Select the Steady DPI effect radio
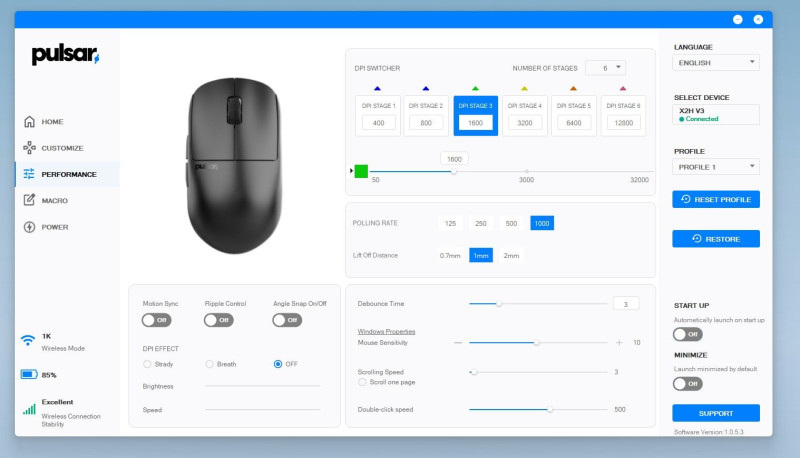This screenshot has height=458, width=800. [147, 364]
